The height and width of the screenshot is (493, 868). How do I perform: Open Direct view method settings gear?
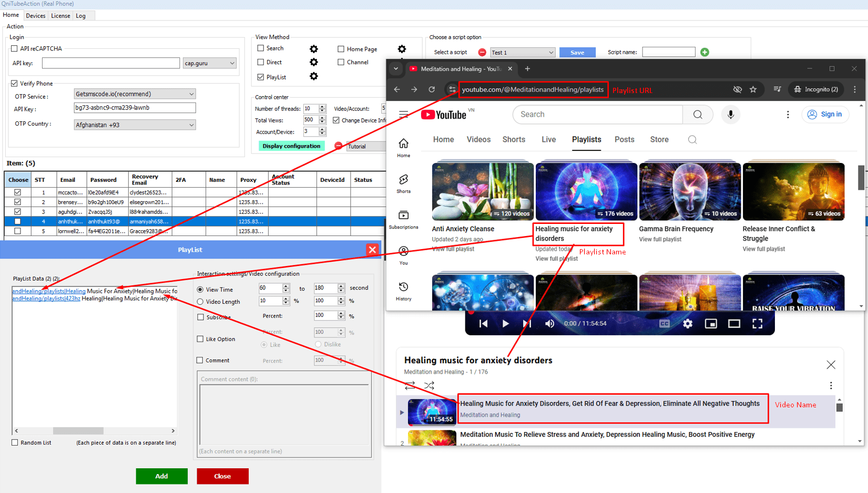pos(314,62)
